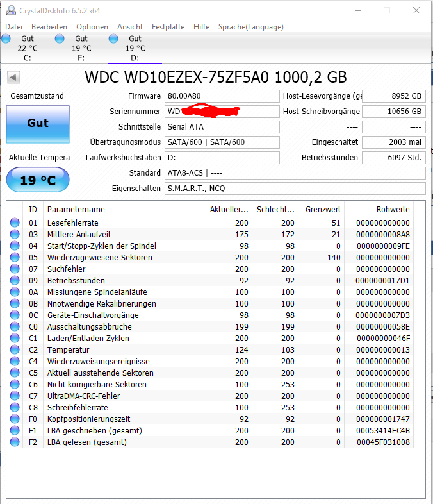The width and height of the screenshot is (433, 504).
Task: Click the Grenzwert column header
Action: pos(322,210)
